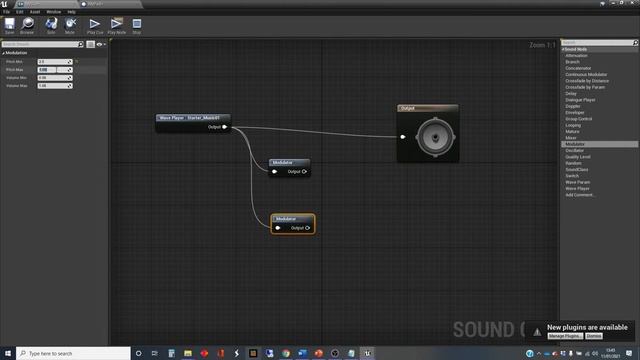Dismiss the new plugins notification
640x360 pixels.
pyautogui.click(x=594, y=336)
